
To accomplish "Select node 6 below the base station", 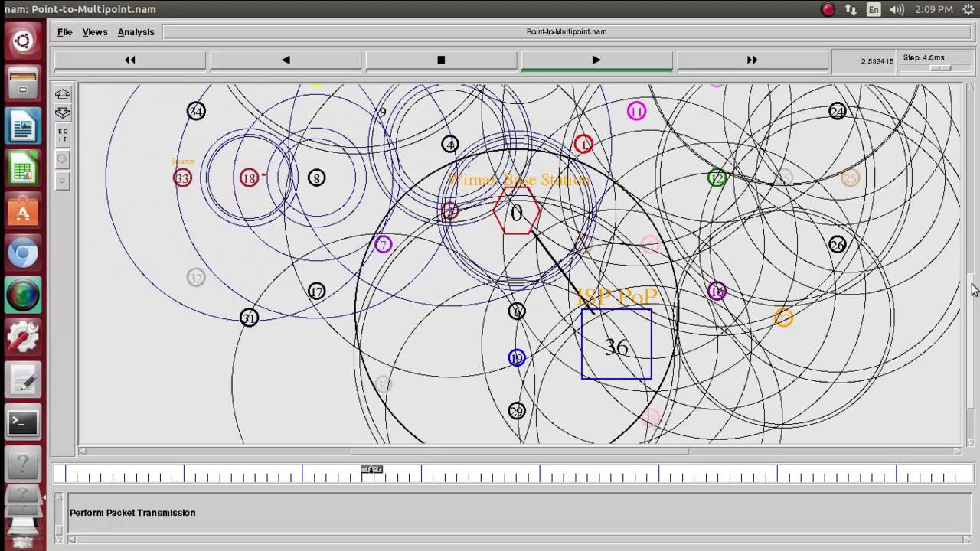I will (x=517, y=311).
